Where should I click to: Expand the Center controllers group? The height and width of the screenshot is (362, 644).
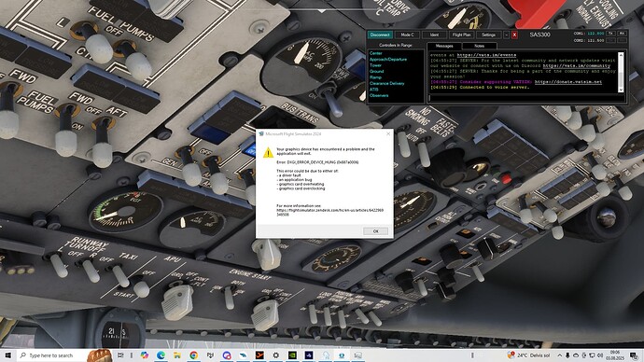[x=375, y=53]
